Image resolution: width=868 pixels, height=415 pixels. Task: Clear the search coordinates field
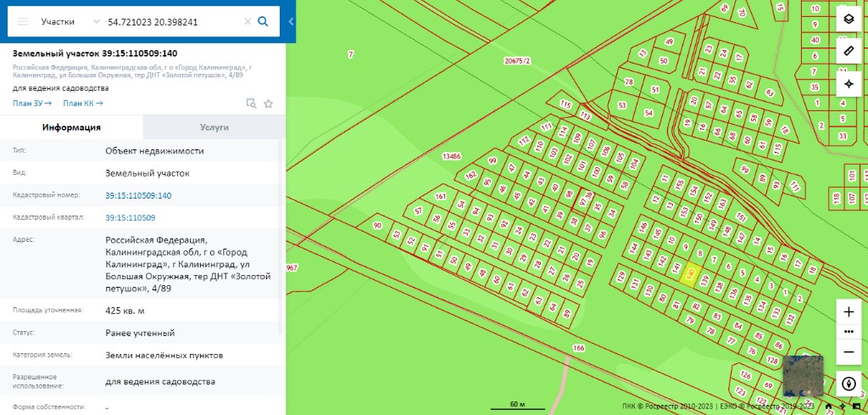(x=248, y=21)
